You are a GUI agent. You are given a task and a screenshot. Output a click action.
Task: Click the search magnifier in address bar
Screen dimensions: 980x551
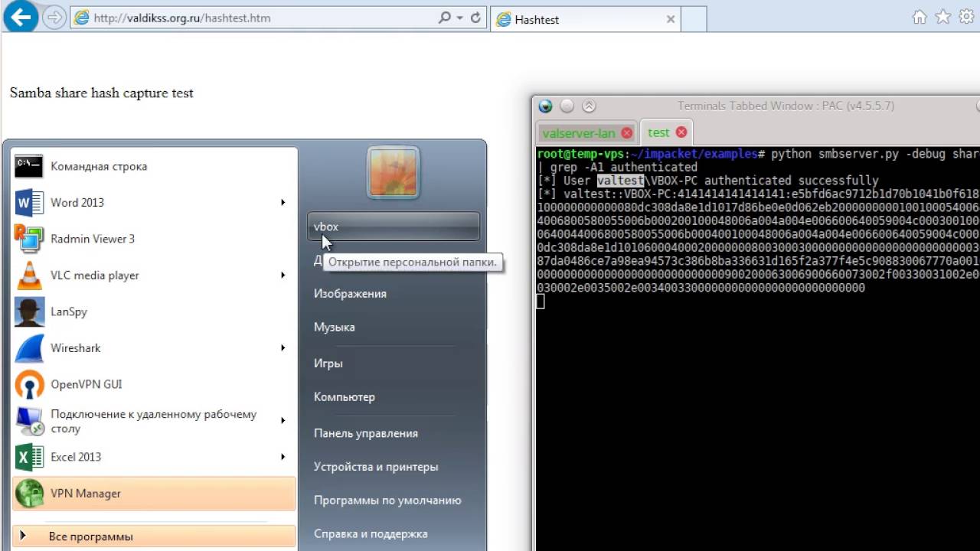tap(445, 18)
